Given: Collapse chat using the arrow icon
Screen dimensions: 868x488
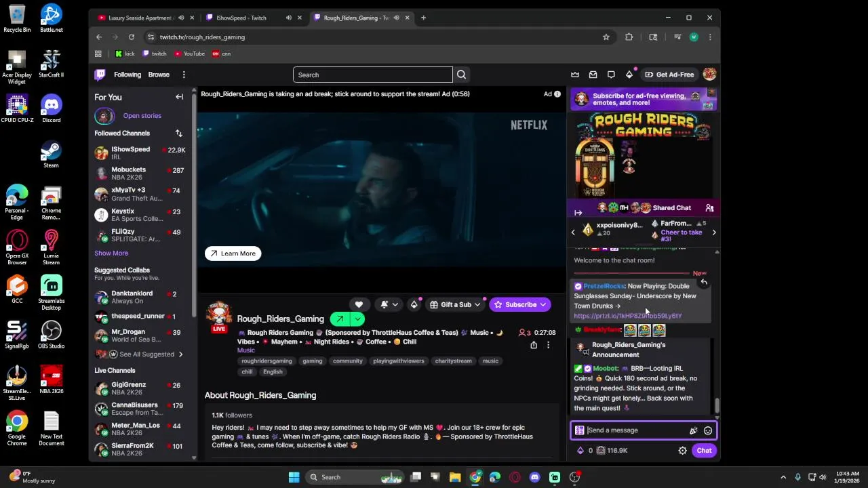Looking at the screenshot, I should [x=578, y=213].
